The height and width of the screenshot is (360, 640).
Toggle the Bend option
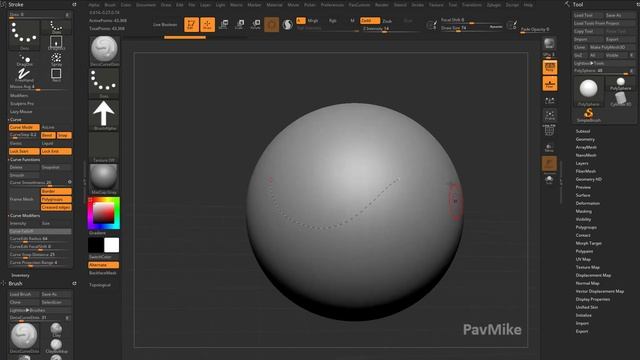[48, 135]
